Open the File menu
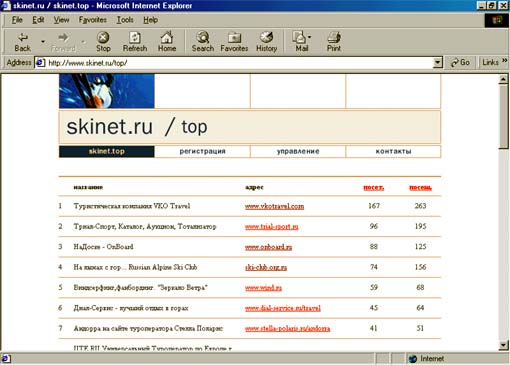The image size is (510, 365). 17,20
